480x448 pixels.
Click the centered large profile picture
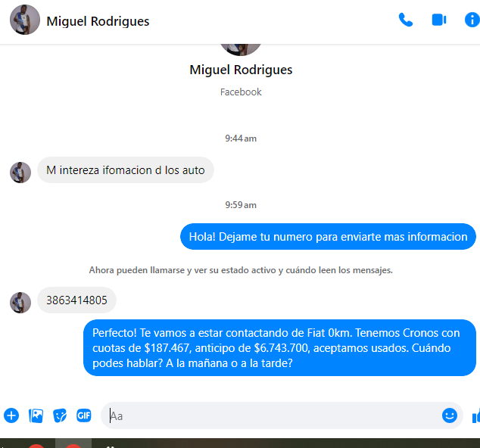[241, 50]
